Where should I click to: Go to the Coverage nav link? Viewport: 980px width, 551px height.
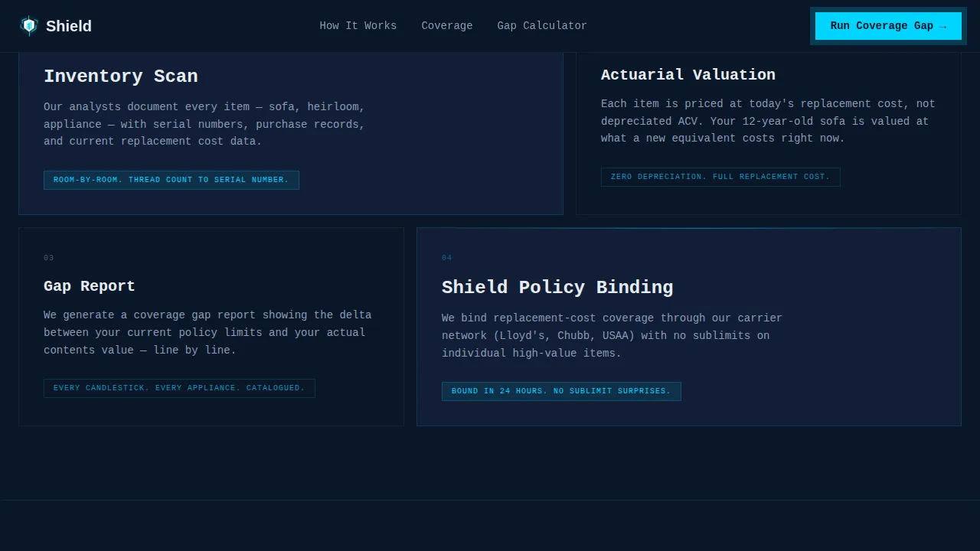pyautogui.click(x=447, y=26)
